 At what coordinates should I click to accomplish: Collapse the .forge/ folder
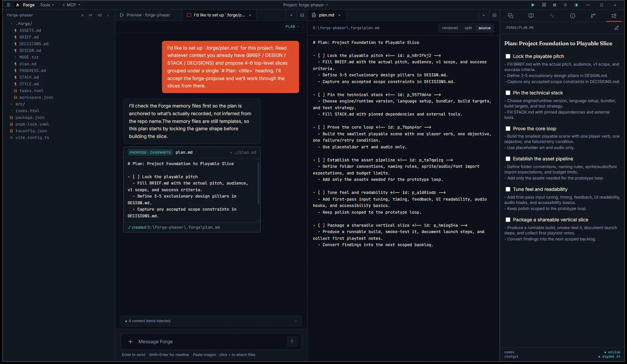(x=23, y=24)
